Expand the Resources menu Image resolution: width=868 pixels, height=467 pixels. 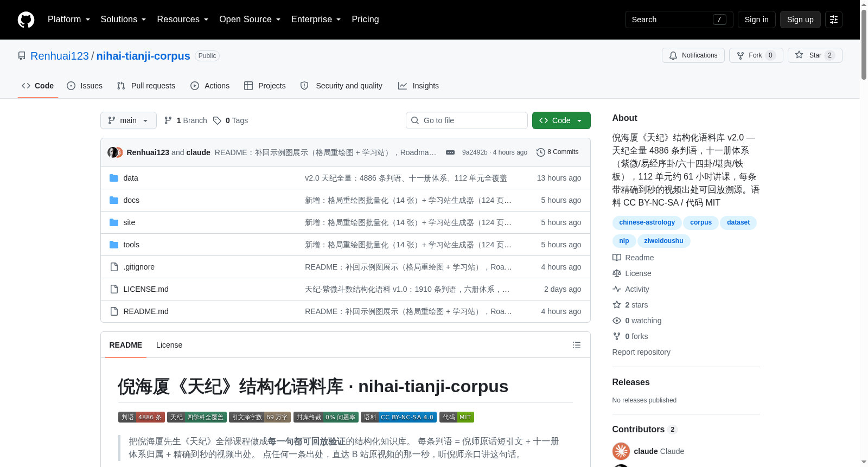coord(183,20)
